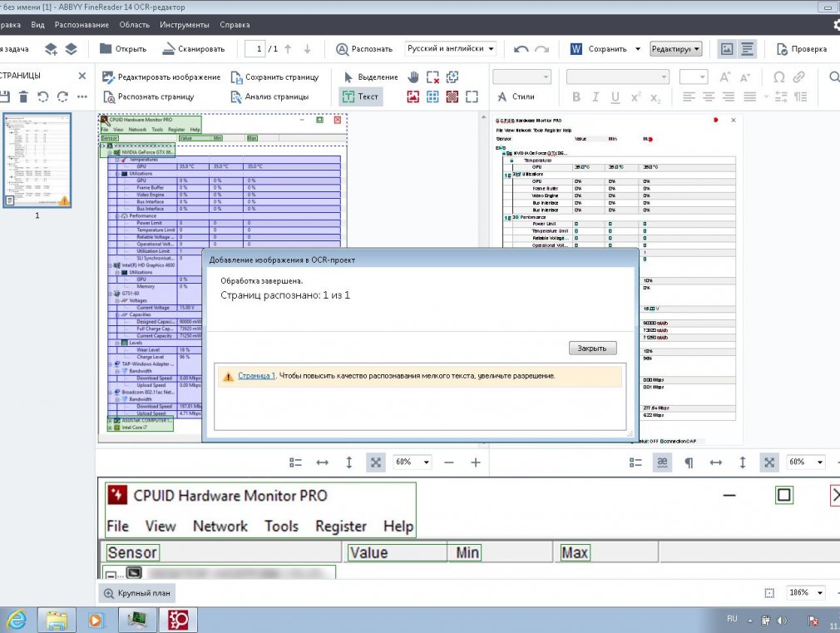
Task: Open Область menu
Action: pyautogui.click(x=134, y=25)
